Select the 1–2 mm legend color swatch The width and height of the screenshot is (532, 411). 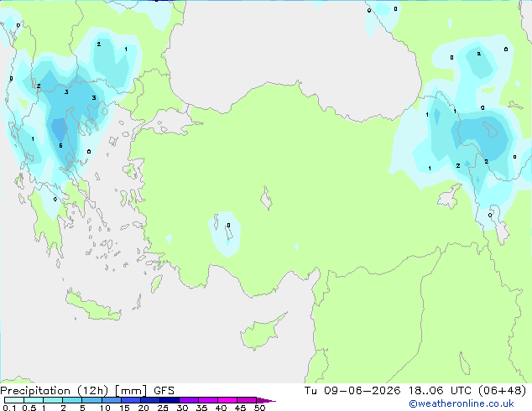[53, 400]
